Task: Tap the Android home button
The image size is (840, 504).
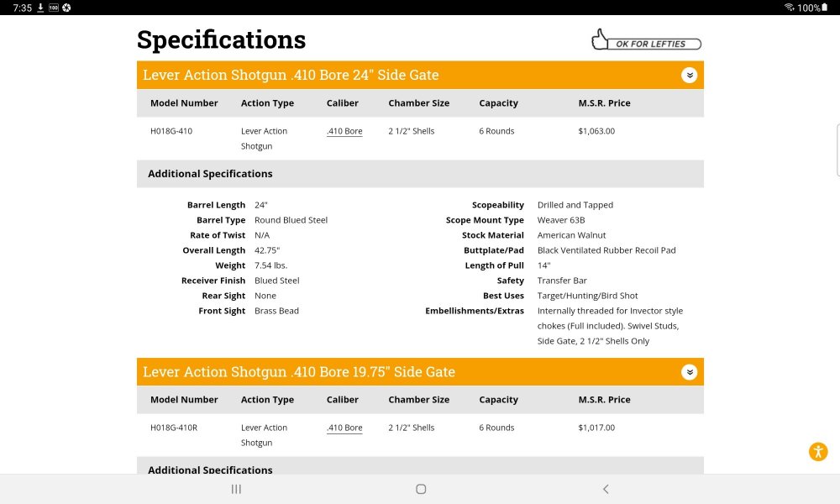Action: coord(421,489)
